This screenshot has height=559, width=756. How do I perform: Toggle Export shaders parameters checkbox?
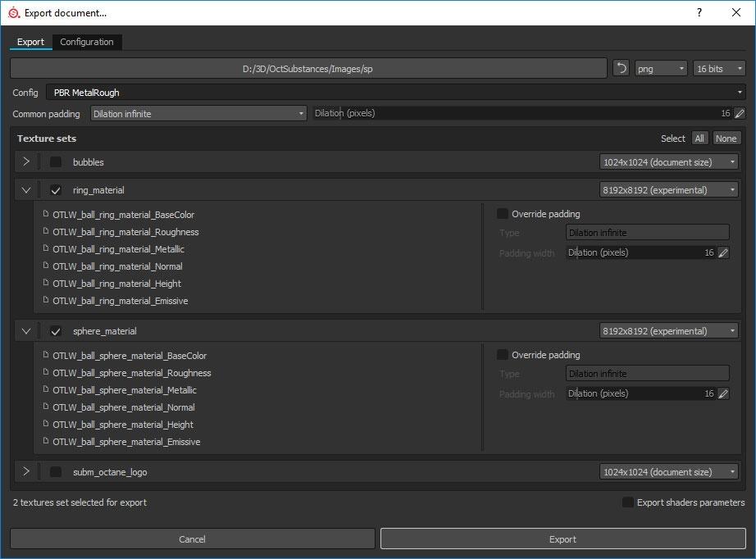pyautogui.click(x=628, y=502)
